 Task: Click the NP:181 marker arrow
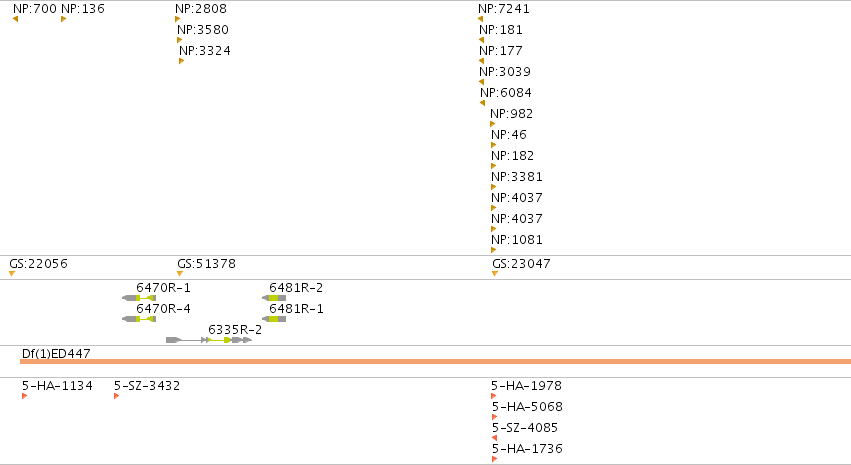point(481,40)
